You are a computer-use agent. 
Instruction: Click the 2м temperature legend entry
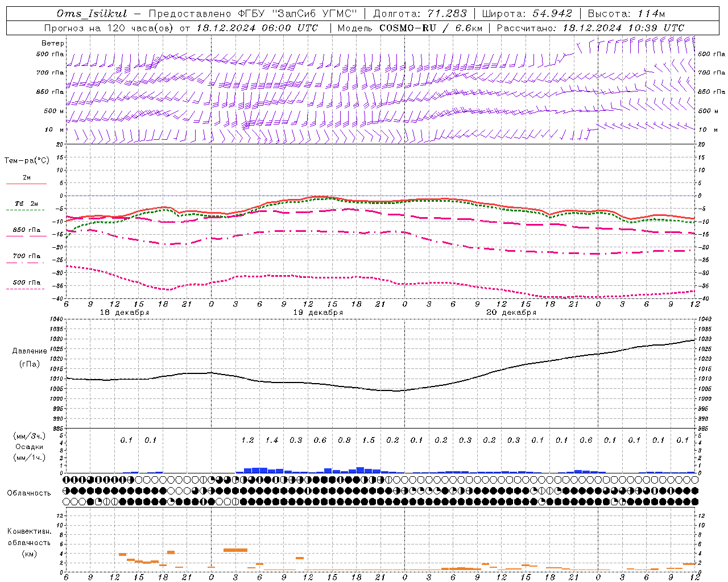[x=27, y=178]
